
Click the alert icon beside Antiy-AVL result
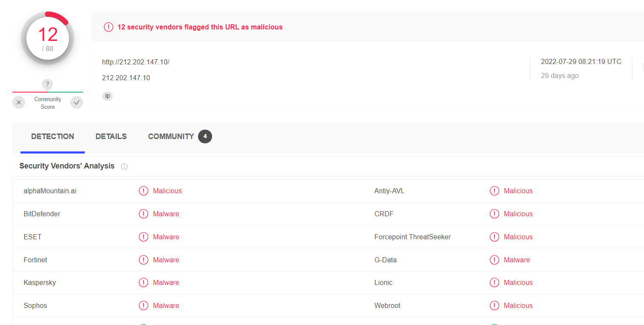(494, 191)
